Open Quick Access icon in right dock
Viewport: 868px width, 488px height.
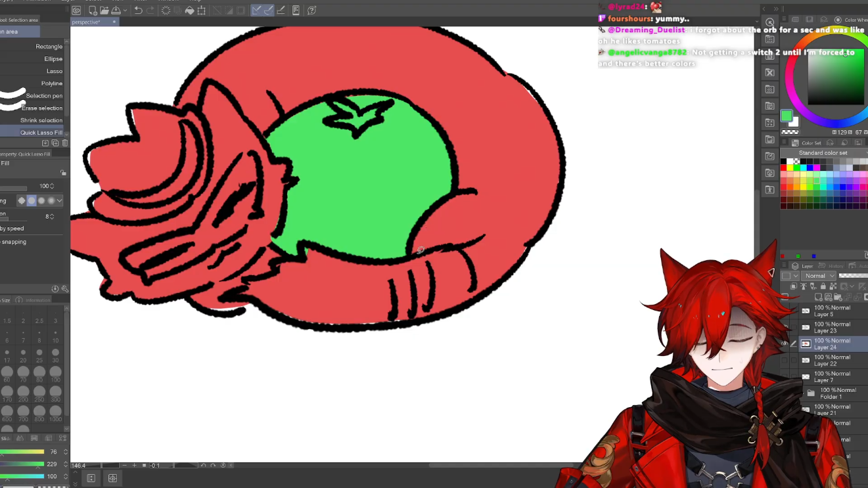[x=770, y=22]
